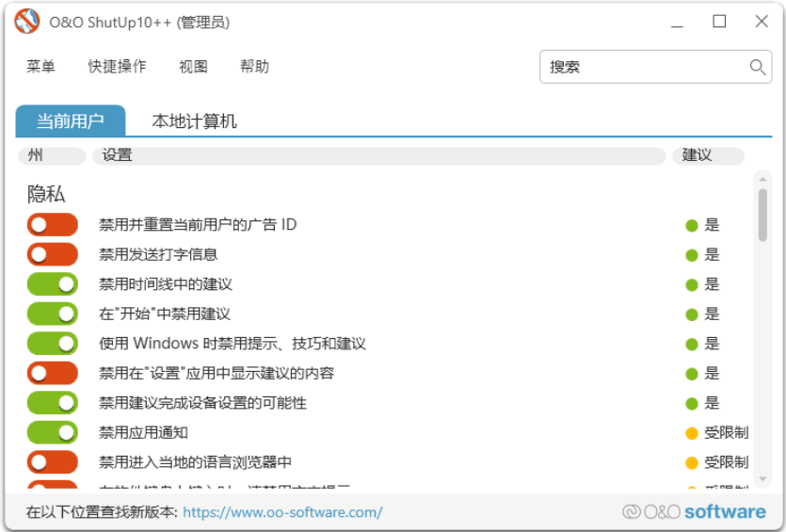This screenshot has height=532, width=786.
Task: Collapse the 隐私 section heading
Action: coord(46,194)
